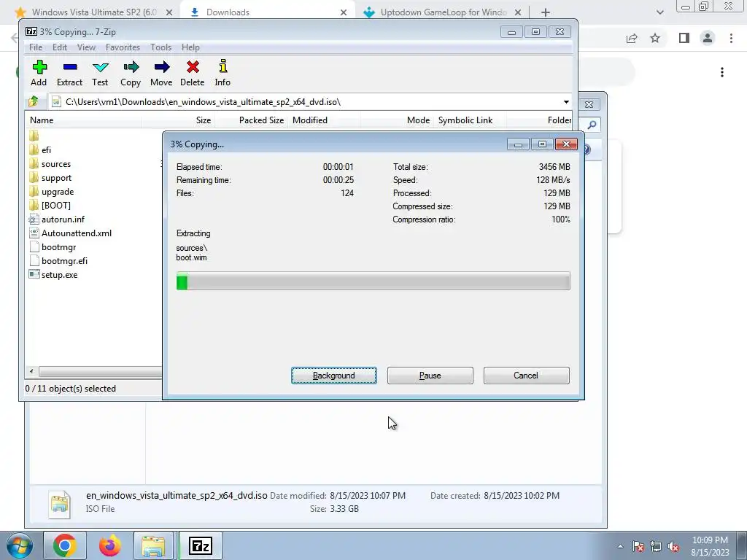Screen dimensions: 747x560
Task: Switch to Windows Vista Ultimate SP2 tab
Action: (94, 12)
